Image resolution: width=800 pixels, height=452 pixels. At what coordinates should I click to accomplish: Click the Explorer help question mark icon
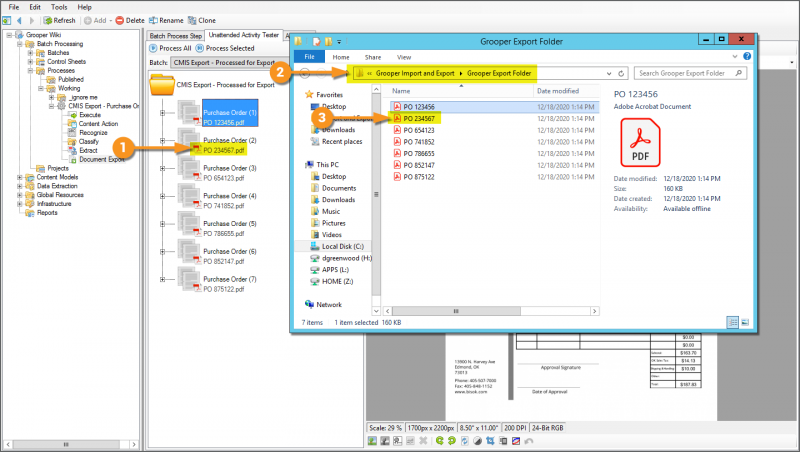(x=747, y=57)
